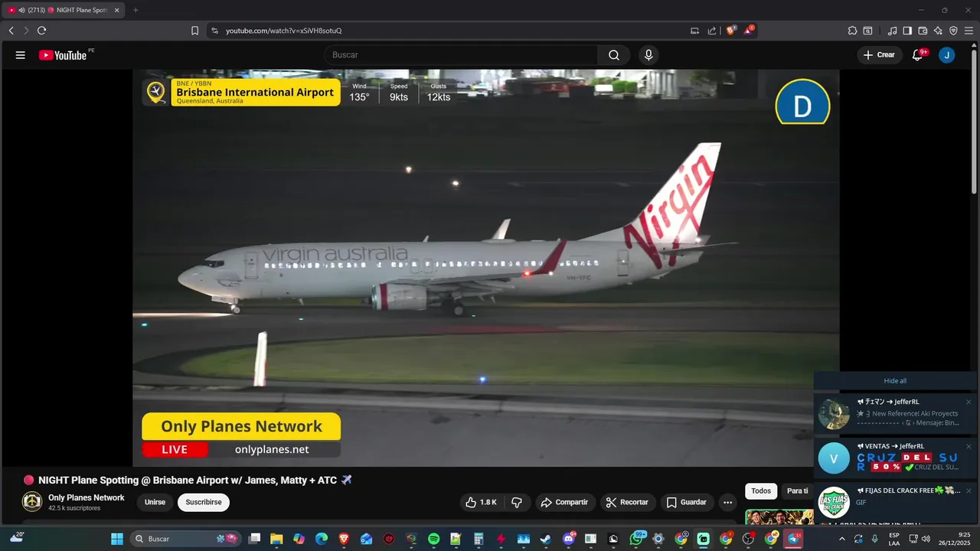The height and width of the screenshot is (551, 980).
Task: Open the Only Planes Network channel avatar
Action: click(x=32, y=502)
